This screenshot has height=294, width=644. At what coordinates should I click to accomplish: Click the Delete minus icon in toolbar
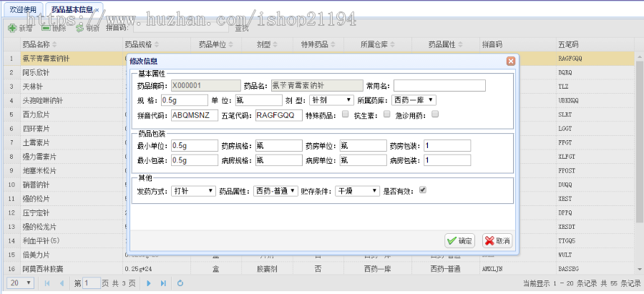point(46,29)
